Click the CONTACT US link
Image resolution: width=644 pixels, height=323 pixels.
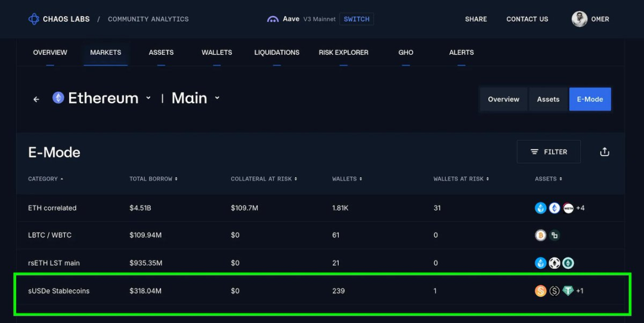pos(527,19)
